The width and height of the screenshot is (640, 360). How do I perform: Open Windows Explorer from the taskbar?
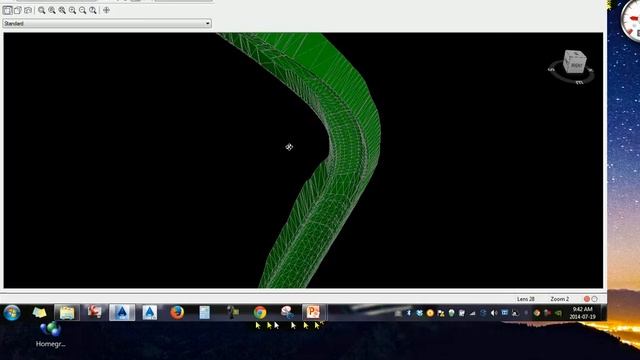[67, 313]
